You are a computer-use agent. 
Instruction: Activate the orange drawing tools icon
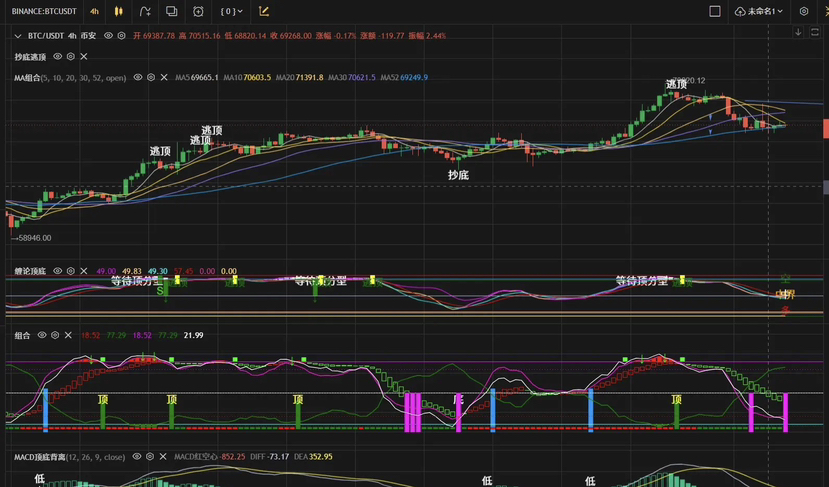click(264, 11)
